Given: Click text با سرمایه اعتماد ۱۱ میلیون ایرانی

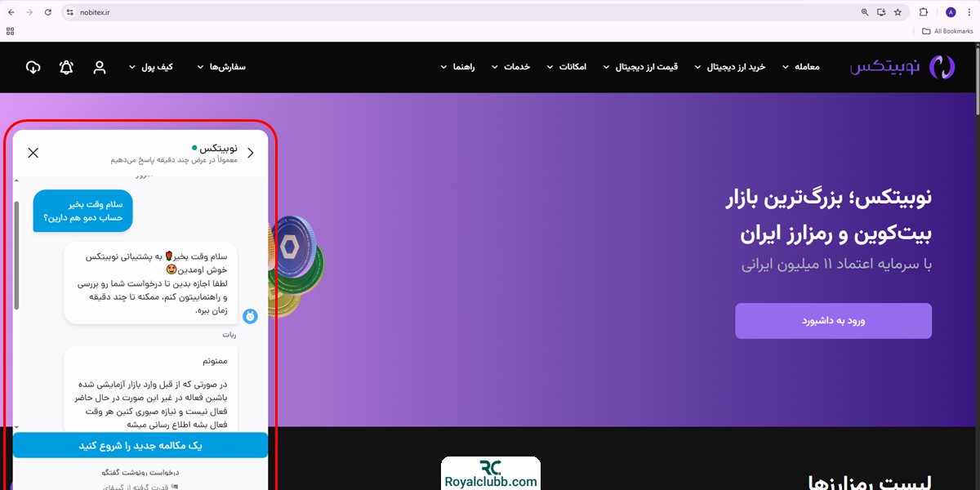Looking at the screenshot, I should [x=837, y=265].
